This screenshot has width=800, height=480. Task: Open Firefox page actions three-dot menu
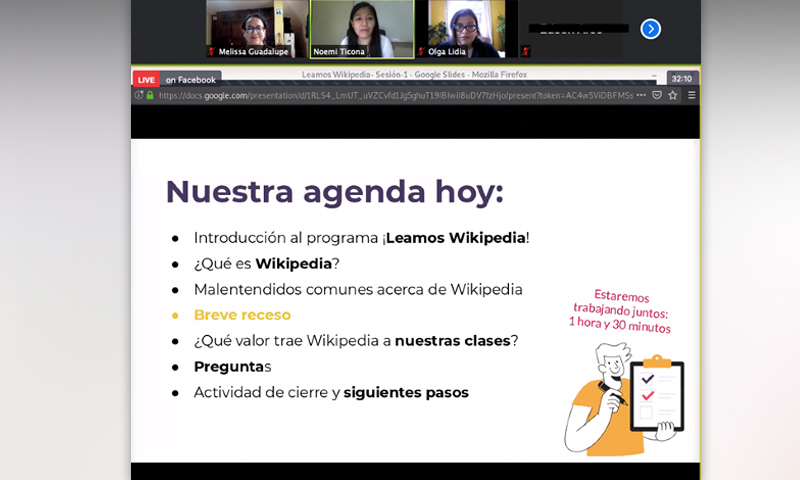pos(641,95)
